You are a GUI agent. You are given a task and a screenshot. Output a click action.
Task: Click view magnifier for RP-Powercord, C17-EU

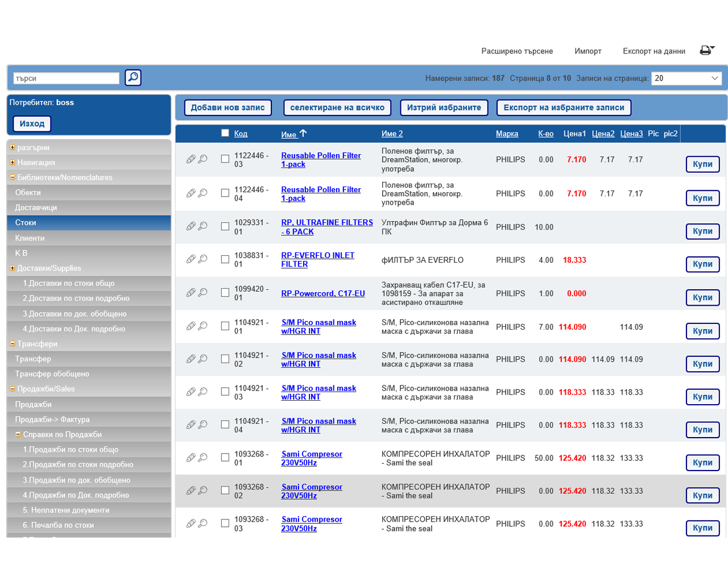(x=202, y=293)
